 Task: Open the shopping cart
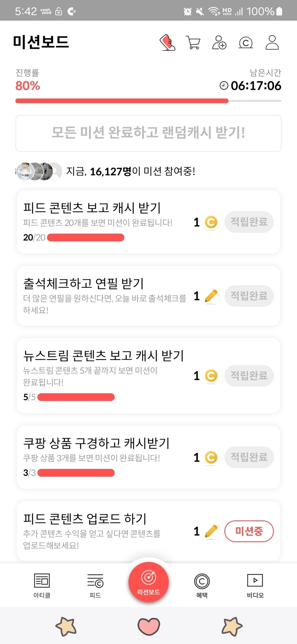pyautogui.click(x=193, y=43)
